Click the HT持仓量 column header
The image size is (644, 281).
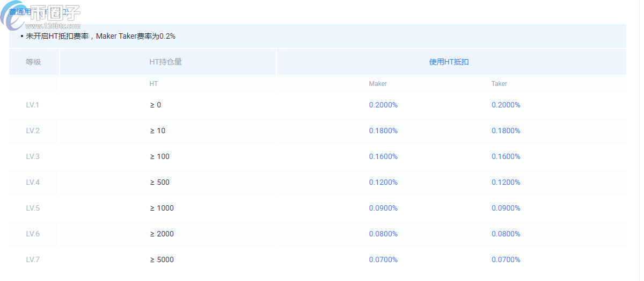165,62
